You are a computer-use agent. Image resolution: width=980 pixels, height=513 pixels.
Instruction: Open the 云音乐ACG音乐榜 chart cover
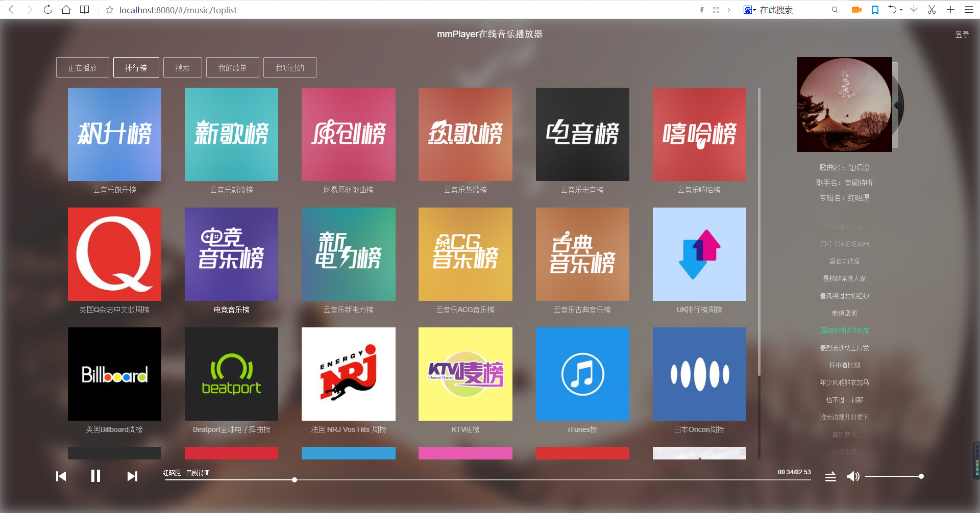465,254
